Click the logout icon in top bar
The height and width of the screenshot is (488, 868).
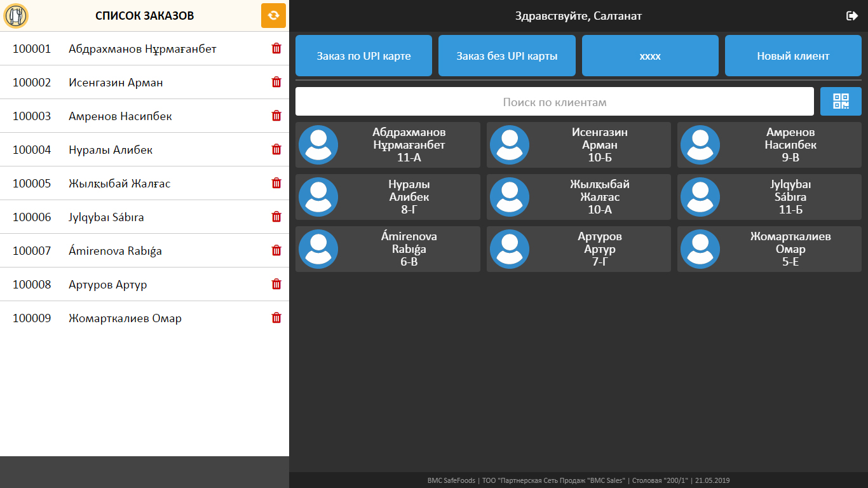[852, 16]
